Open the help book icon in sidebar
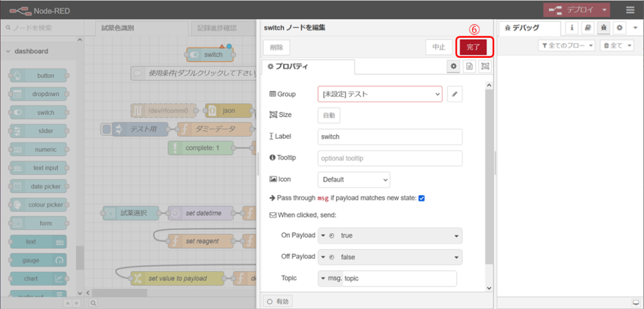The image size is (644, 309). (587, 28)
